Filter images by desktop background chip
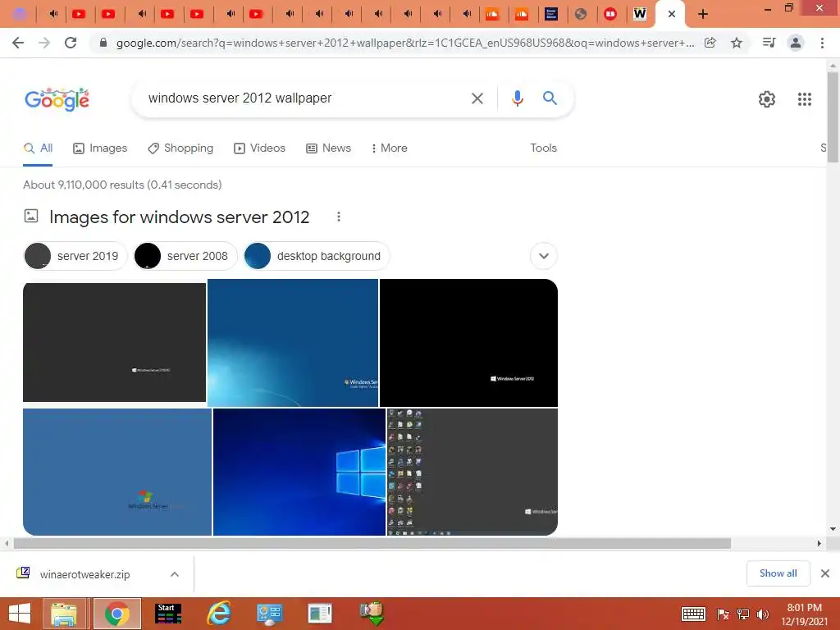The height and width of the screenshot is (630, 840). click(x=317, y=256)
